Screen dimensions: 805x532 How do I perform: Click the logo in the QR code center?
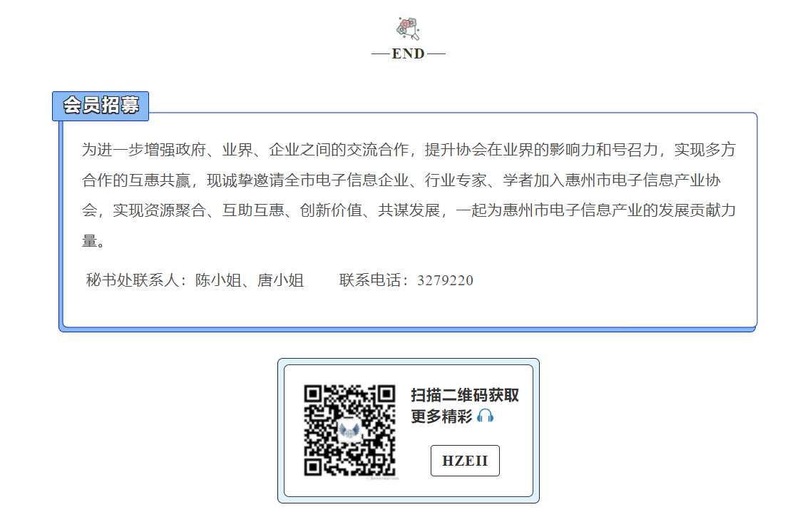[x=349, y=430]
